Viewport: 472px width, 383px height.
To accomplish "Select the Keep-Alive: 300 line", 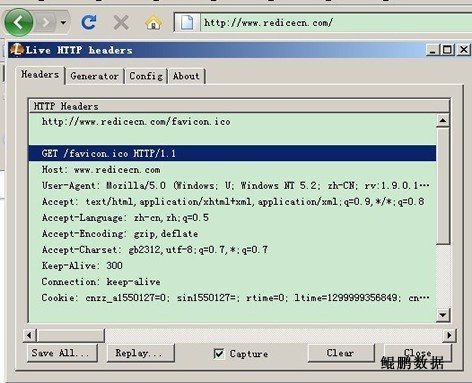I will (232, 265).
